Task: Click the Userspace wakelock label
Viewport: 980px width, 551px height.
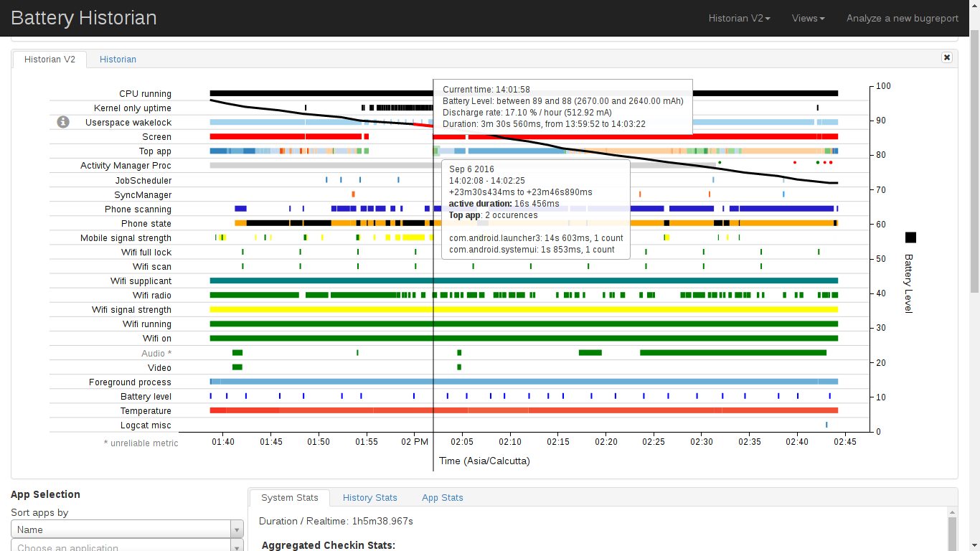Action: click(x=128, y=123)
